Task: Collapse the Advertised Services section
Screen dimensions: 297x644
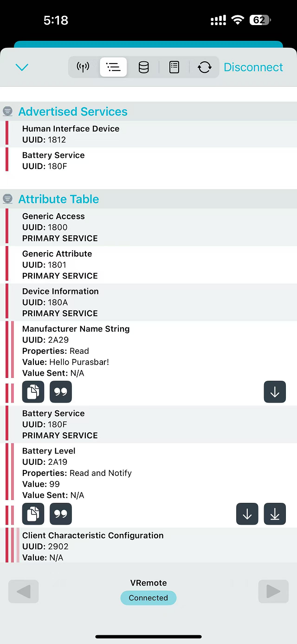Action: (x=8, y=111)
